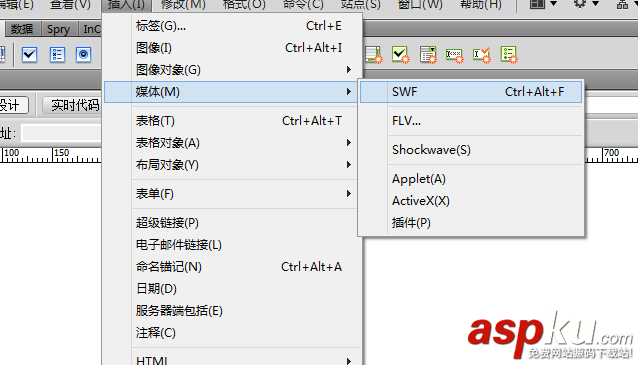
Task: Open the 查看(V) menu
Action: 70,5
